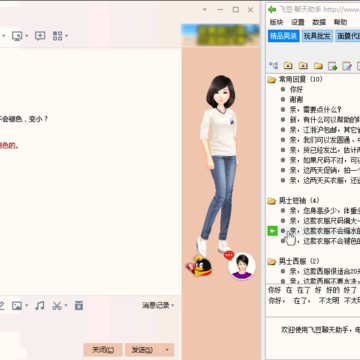This screenshot has height=360, width=360.
Task: Open the remote desktop dropdown arrow
Action: coord(27,36)
